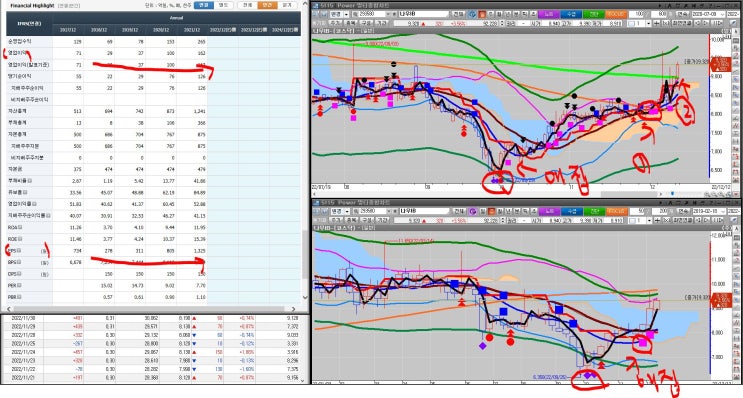Open the 2020-07-08 date dropdown in top chart
Viewport: 743px width, 398px height.
pos(722,14)
